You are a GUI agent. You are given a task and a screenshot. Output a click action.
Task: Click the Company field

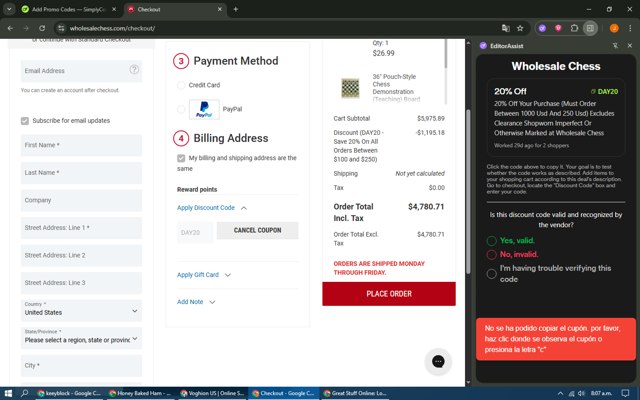pos(81,200)
